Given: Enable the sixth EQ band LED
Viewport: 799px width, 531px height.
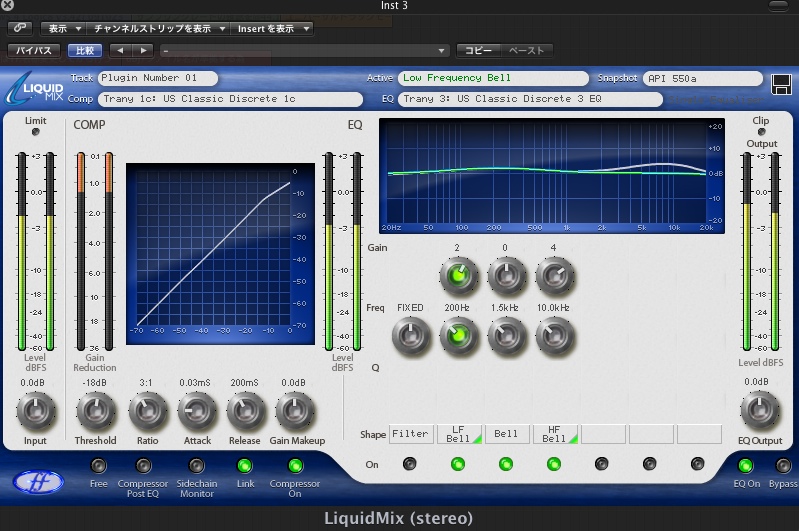Looking at the screenshot, I should [649, 464].
